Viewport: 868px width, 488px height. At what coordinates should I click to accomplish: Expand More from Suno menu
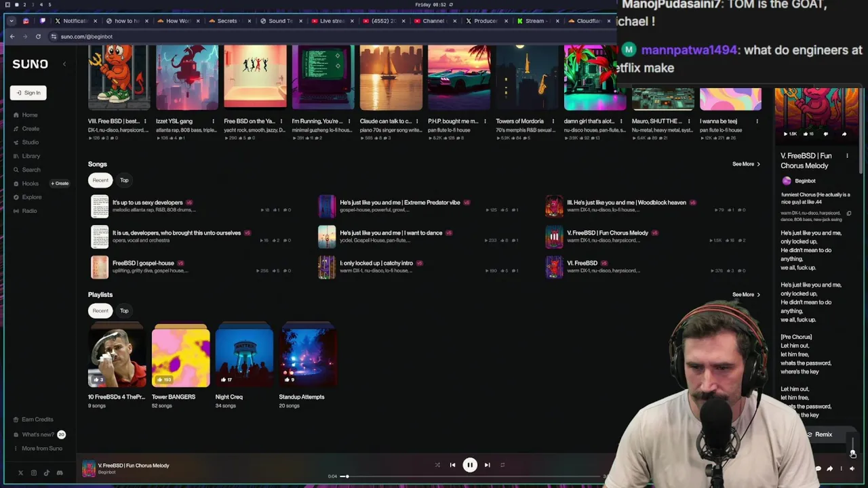click(38, 449)
